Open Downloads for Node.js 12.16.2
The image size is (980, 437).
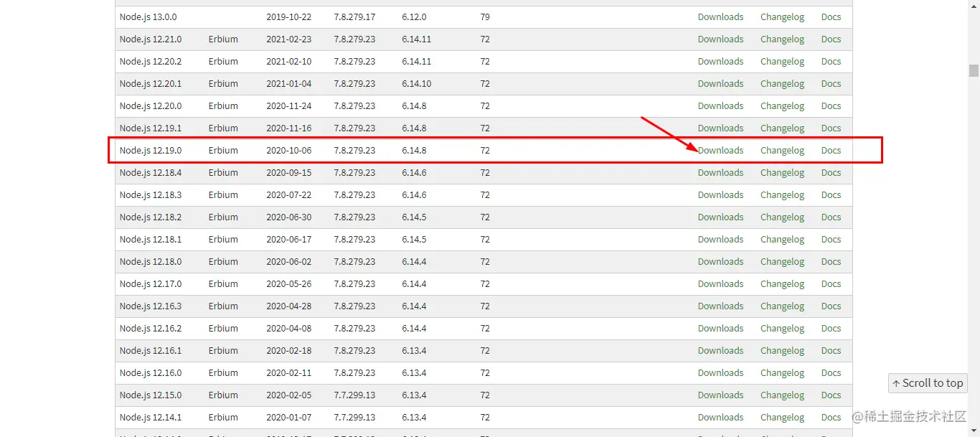[x=720, y=329]
